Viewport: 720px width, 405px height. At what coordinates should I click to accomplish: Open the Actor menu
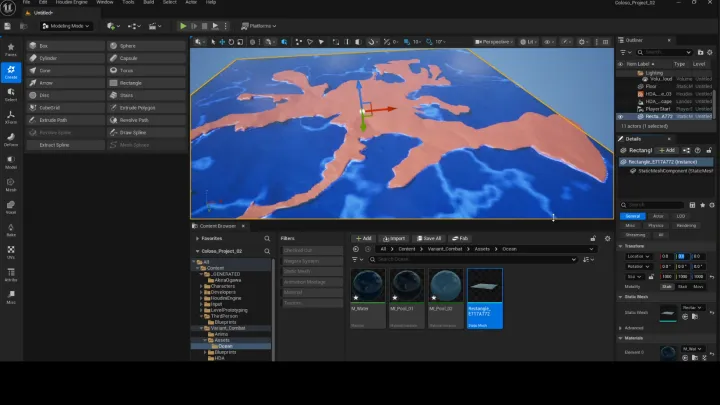191,2
